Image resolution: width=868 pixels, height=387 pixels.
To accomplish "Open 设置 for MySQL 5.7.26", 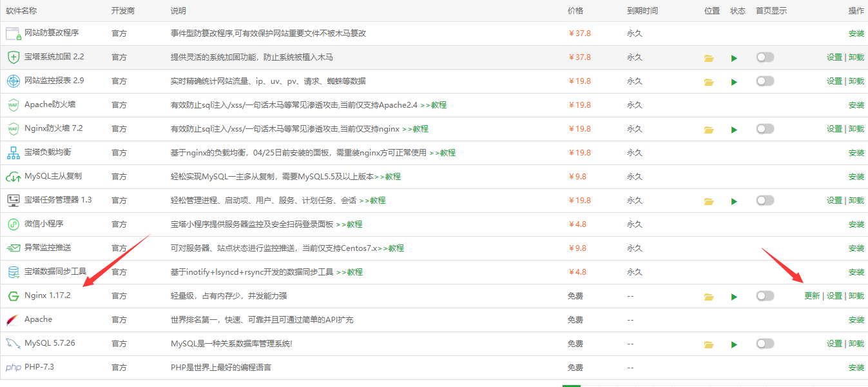I will (x=834, y=344).
